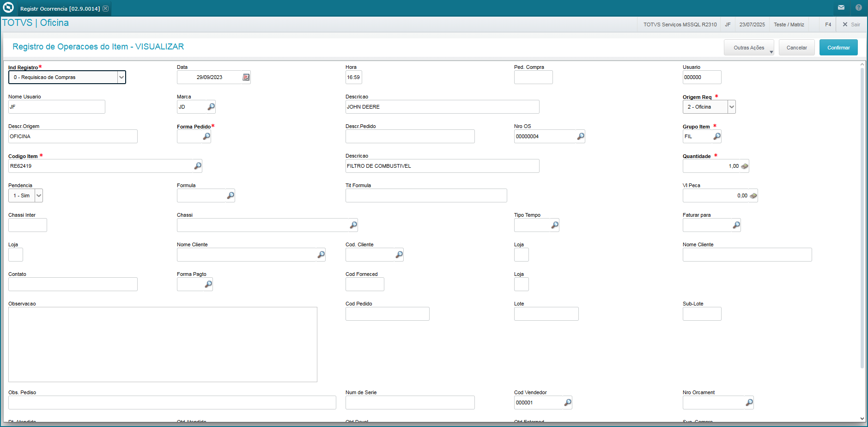This screenshot has width=868, height=427.
Task: Click the scroll down arrow of the form
Action: point(862,419)
